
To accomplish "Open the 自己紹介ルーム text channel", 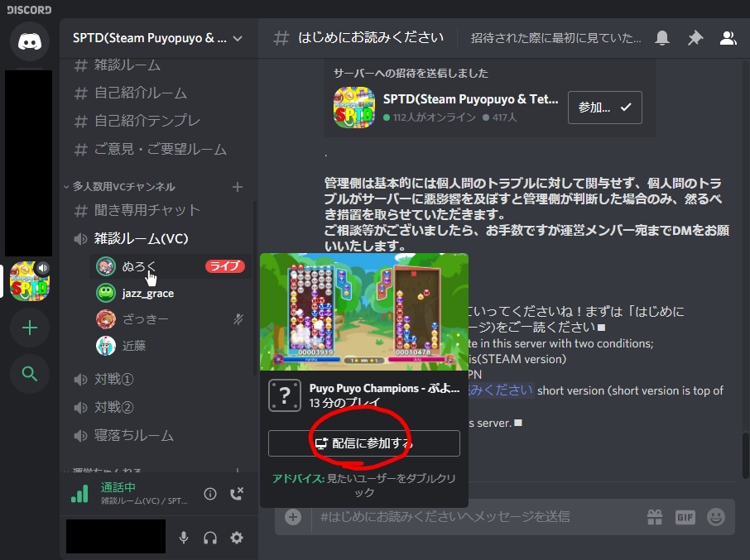I will (x=141, y=93).
